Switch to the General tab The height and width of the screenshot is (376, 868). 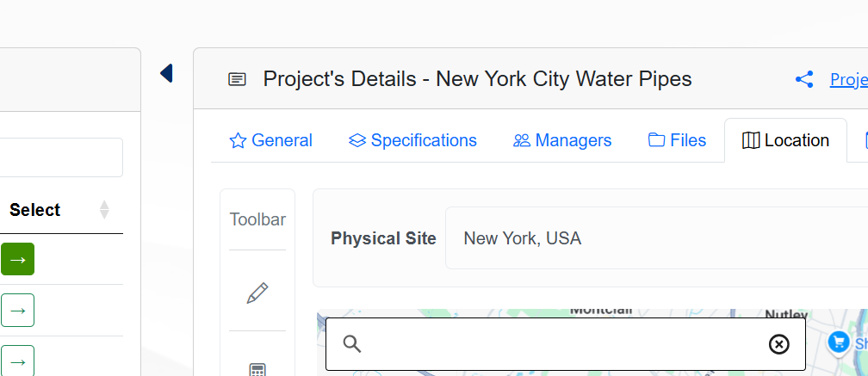(x=271, y=140)
